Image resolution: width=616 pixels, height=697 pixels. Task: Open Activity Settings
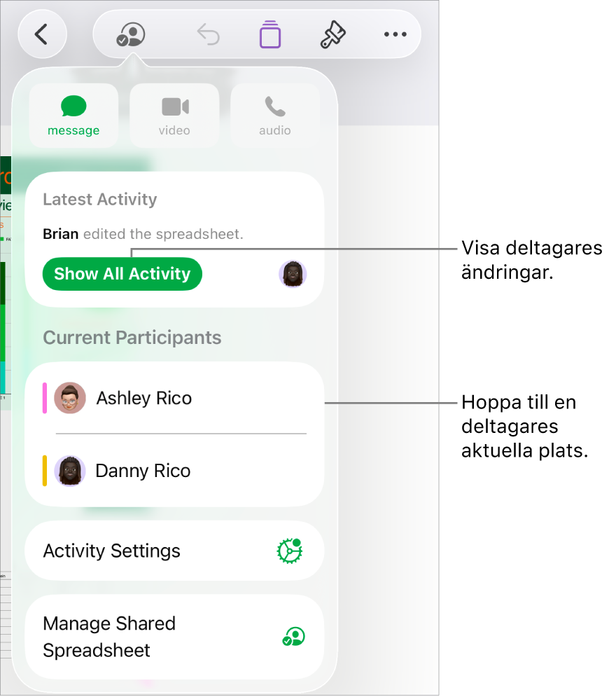pos(174,551)
